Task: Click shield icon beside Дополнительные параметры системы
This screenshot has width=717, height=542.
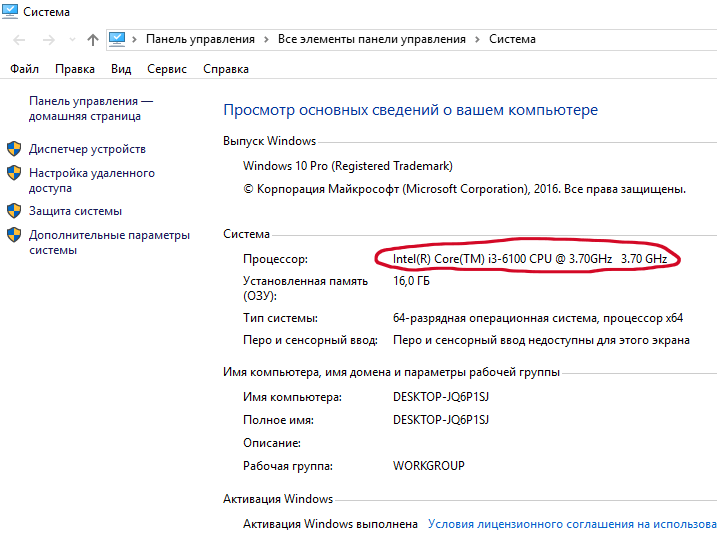Action: click(14, 235)
